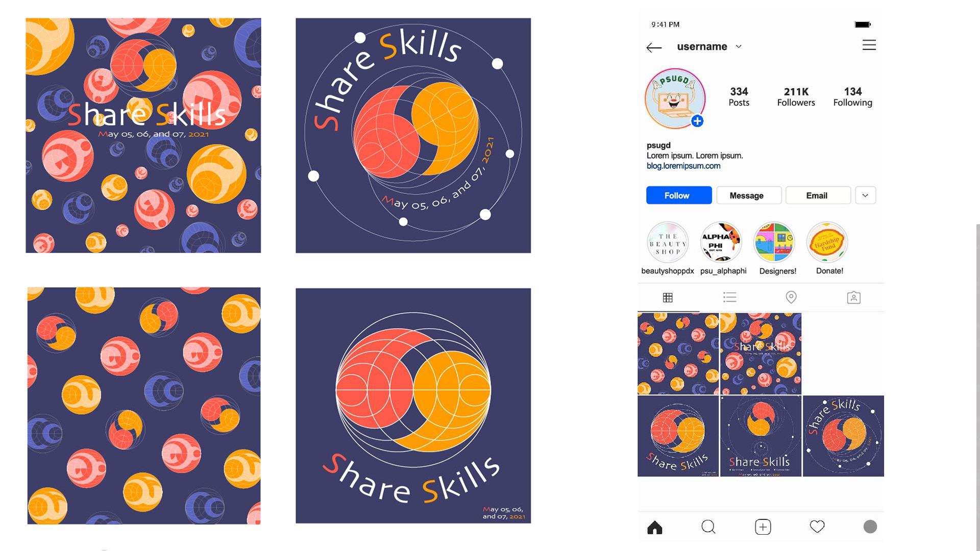This screenshot has width=980, height=551.
Task: Tap the back arrow icon
Action: coord(654,47)
